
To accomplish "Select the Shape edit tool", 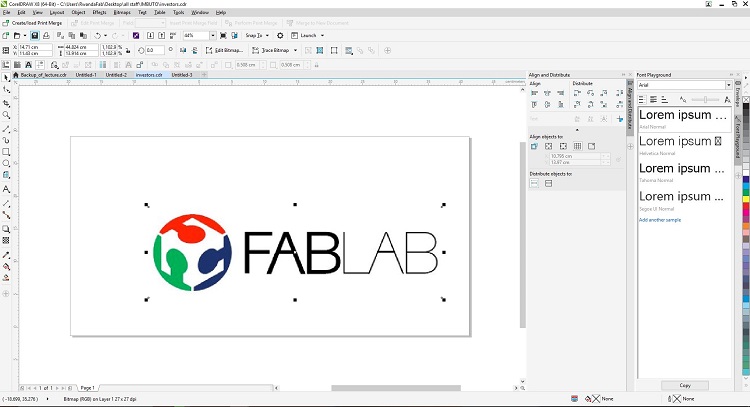I will pos(6,90).
